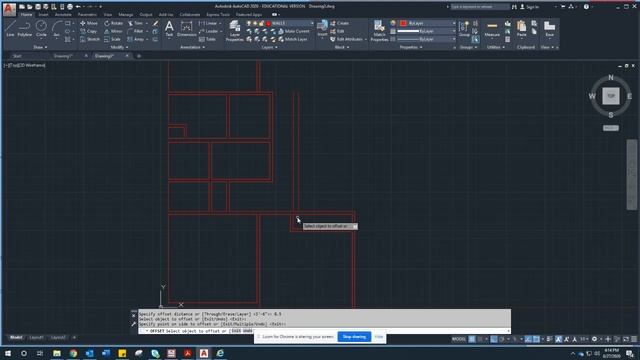This screenshot has height=360, width=640.
Task: Expand the Annotation panel
Action: click(192, 47)
